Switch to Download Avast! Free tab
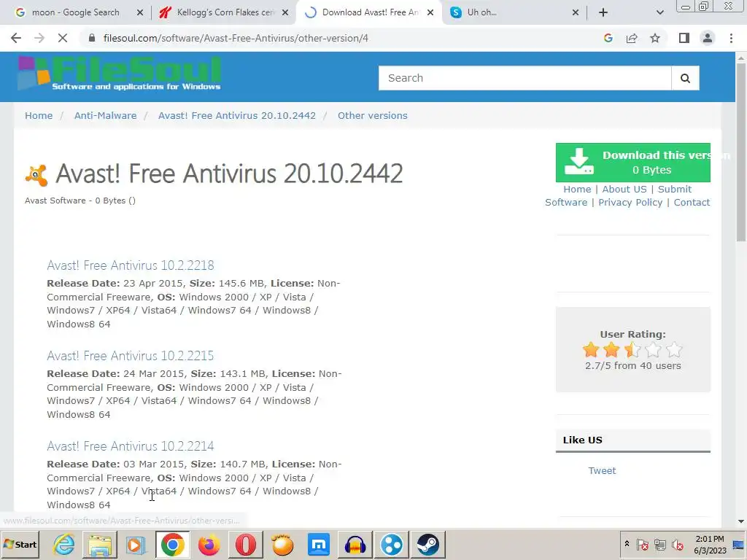 click(370, 12)
